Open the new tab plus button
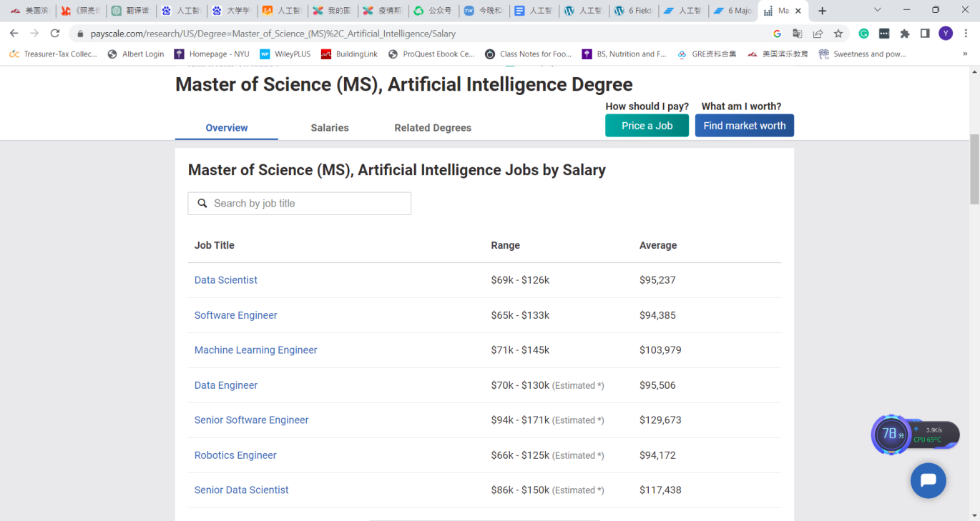This screenshot has width=980, height=521. click(823, 11)
